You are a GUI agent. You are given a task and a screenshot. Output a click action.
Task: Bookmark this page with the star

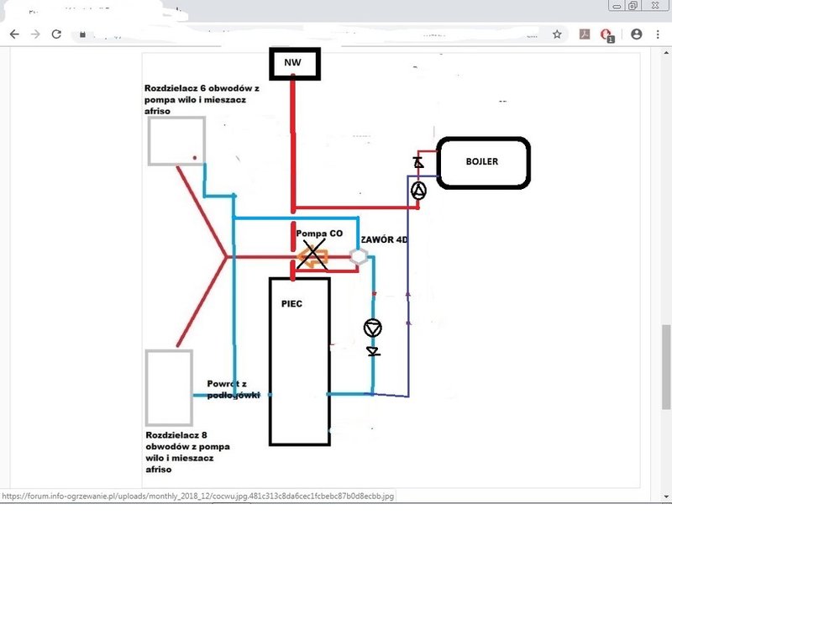(x=556, y=34)
